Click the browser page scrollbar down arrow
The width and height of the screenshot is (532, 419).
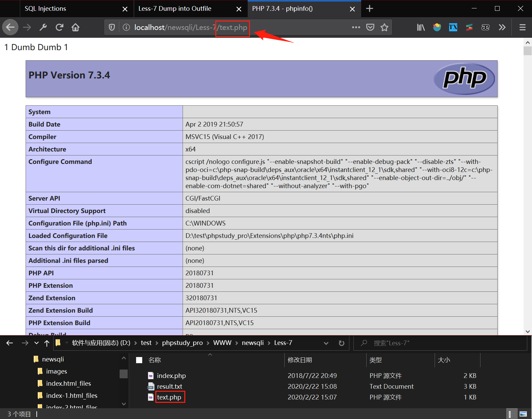528,331
